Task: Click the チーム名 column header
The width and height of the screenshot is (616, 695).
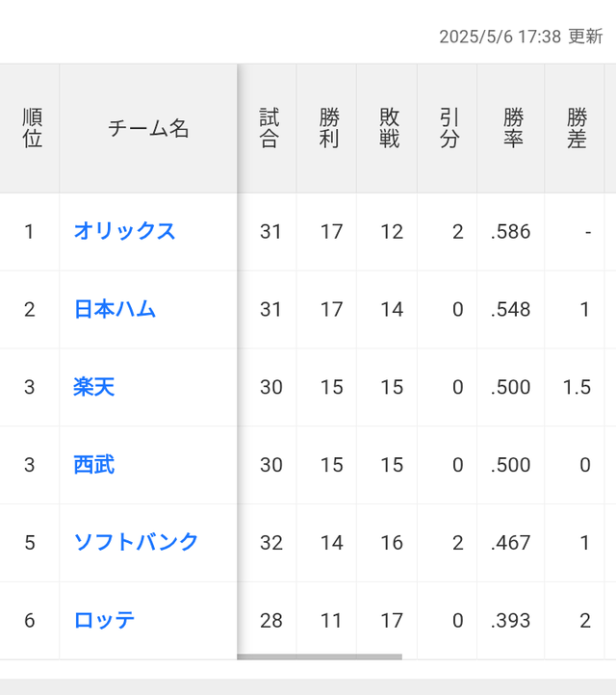Action: click(148, 129)
